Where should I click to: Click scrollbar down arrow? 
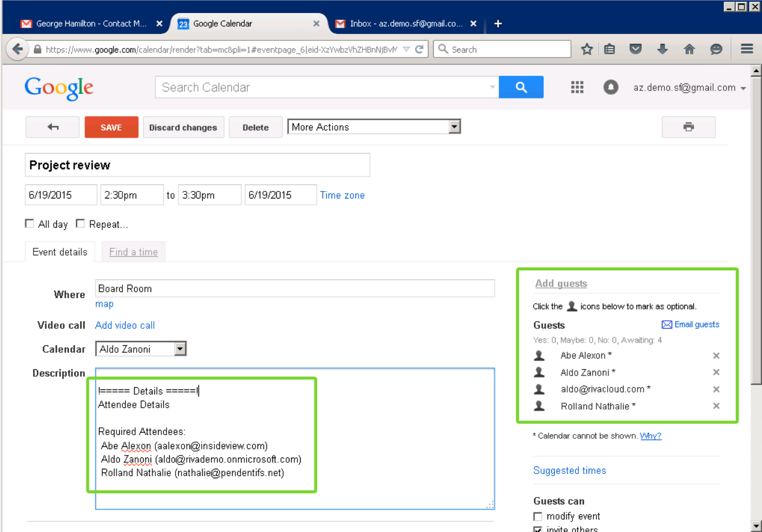[x=756, y=526]
